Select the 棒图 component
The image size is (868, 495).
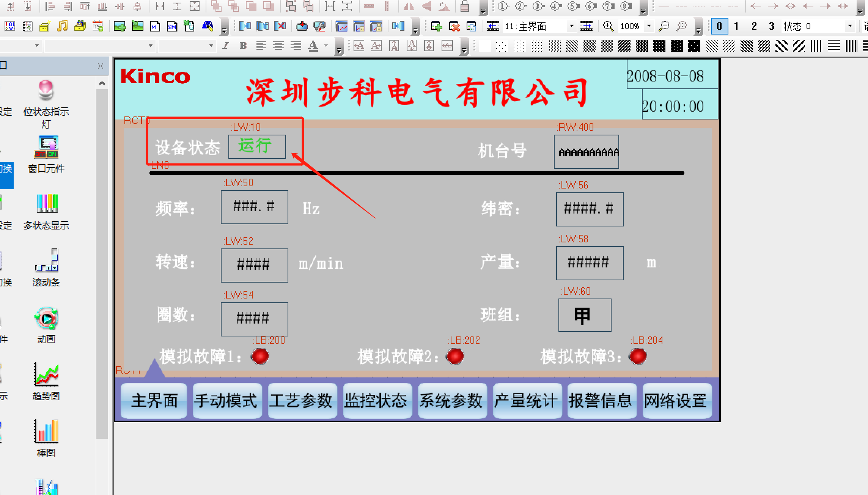tap(46, 438)
